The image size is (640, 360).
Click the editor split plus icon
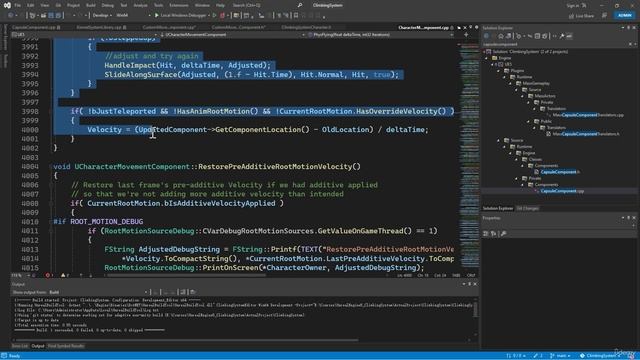click(x=466, y=35)
